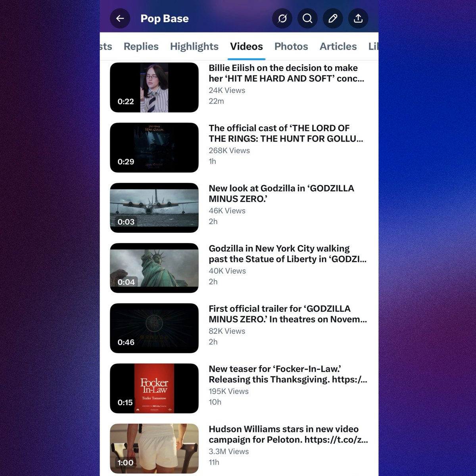Play the 0:46 Godzilla trailer thumbnail
476x476 pixels.
click(154, 328)
